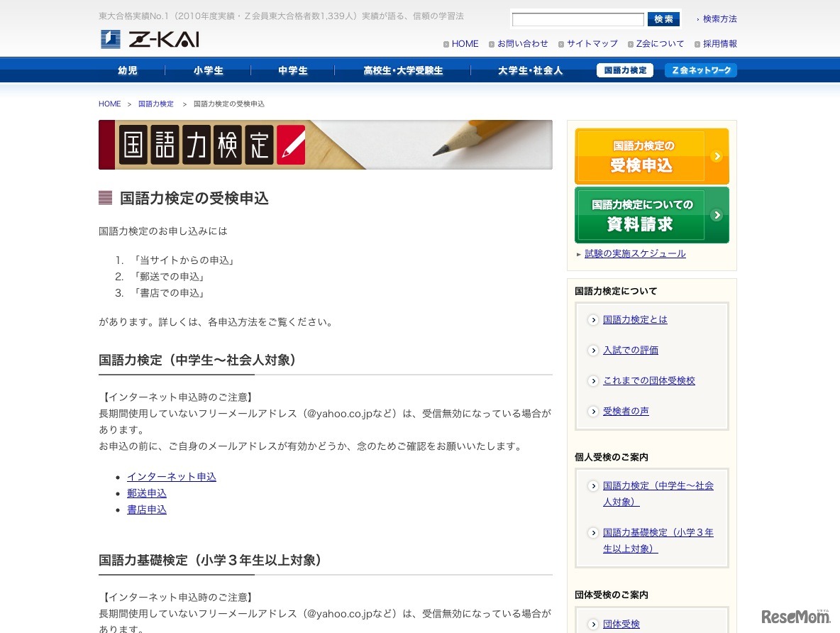This screenshot has width=840, height=633.
Task: Open the 国語力検定 navigation tab
Action: [624, 70]
